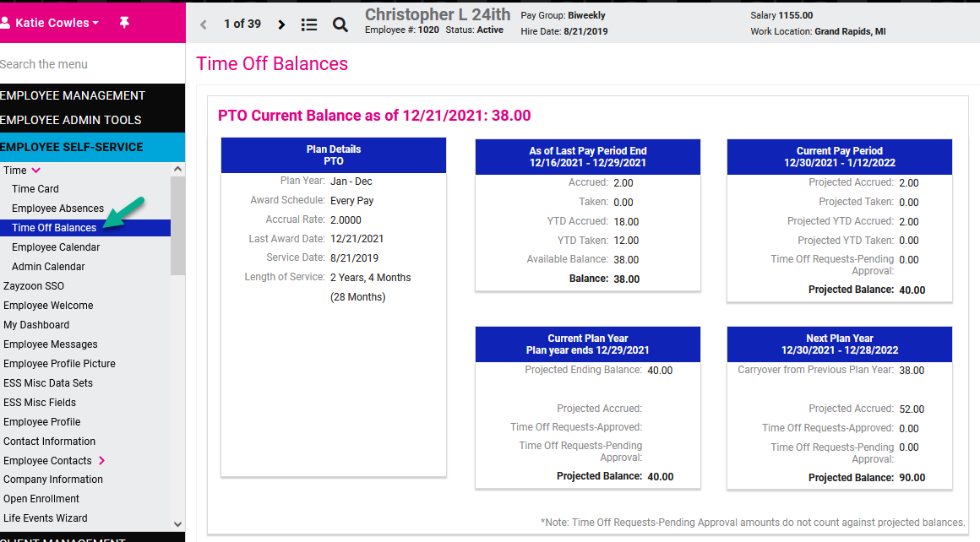Open My Dashboard
Screen dimensions: 980x542
(36, 324)
